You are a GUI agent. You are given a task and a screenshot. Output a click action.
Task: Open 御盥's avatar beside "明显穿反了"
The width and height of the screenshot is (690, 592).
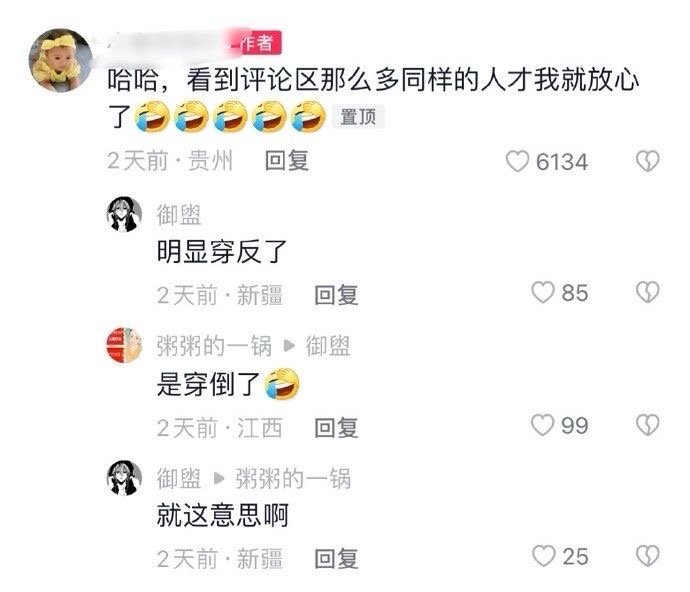pyautogui.click(x=125, y=214)
